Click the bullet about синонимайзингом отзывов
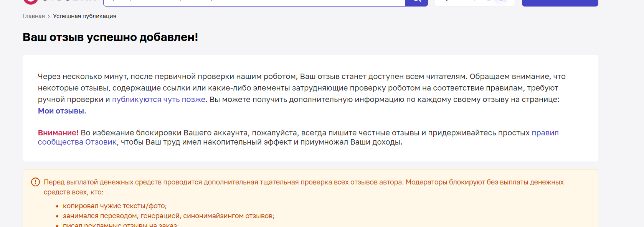The width and height of the screenshot is (644, 227). click(168, 216)
